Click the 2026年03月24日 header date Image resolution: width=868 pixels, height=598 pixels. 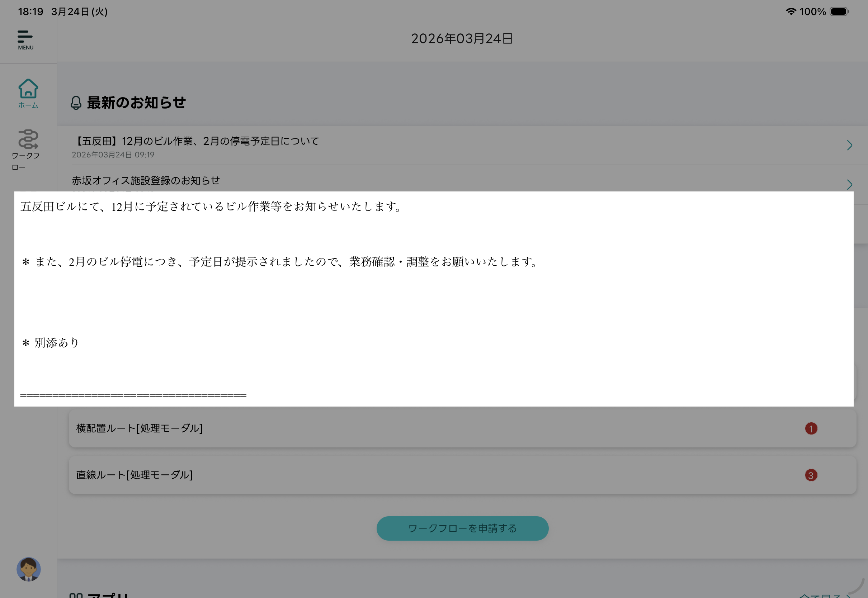[462, 39]
